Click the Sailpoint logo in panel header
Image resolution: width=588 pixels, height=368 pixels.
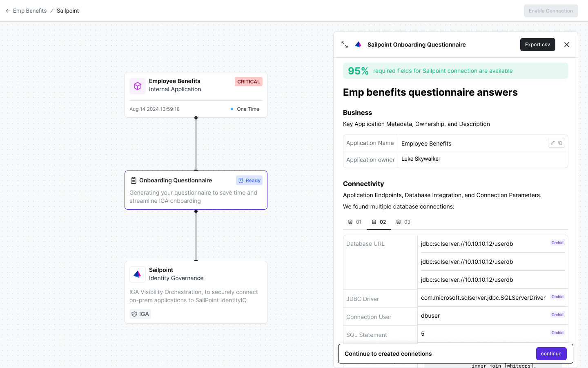(358, 45)
